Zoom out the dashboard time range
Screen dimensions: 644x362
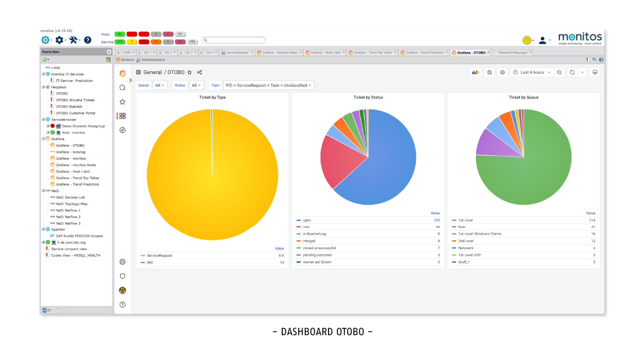point(559,72)
